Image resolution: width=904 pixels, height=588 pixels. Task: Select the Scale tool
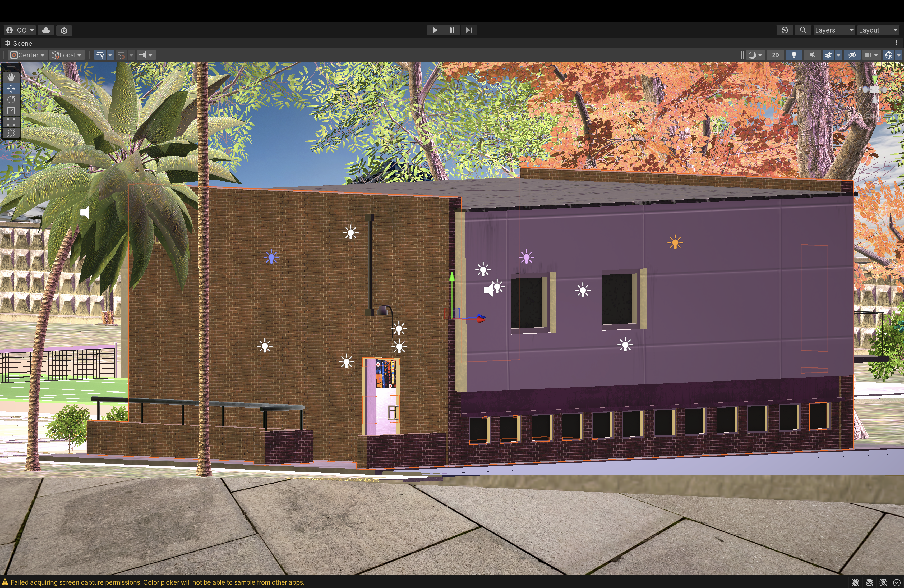point(11,111)
